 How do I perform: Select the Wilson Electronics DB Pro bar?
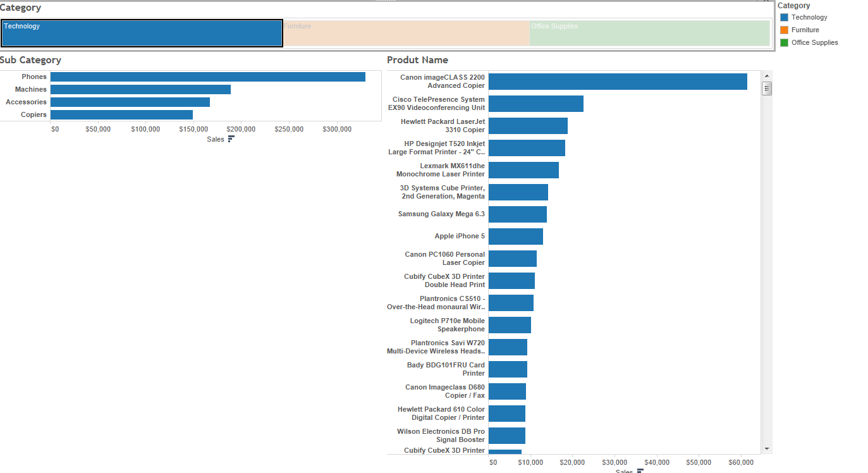point(507,436)
